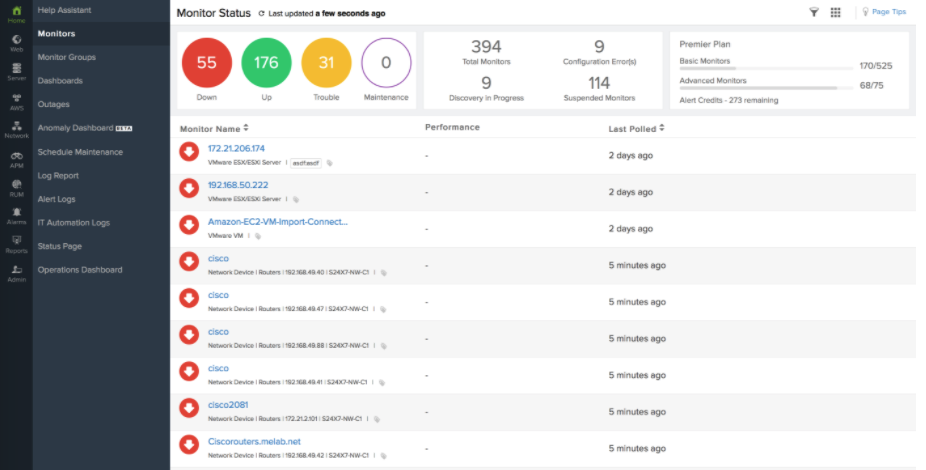Open the Network section icon
The image size is (926, 470).
[x=17, y=126]
